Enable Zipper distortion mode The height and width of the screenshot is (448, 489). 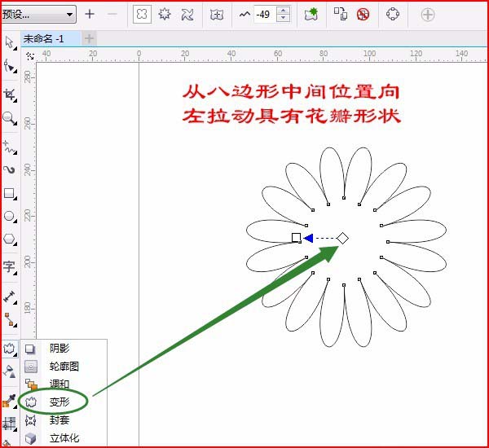165,14
